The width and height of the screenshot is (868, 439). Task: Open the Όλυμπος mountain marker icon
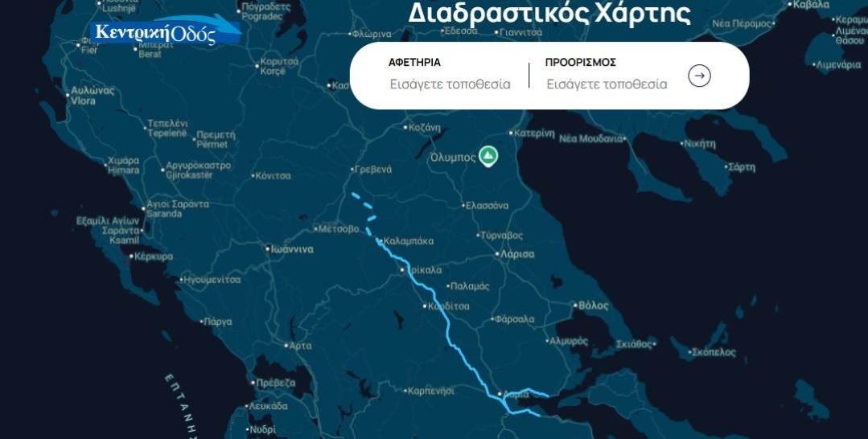pos(488,157)
